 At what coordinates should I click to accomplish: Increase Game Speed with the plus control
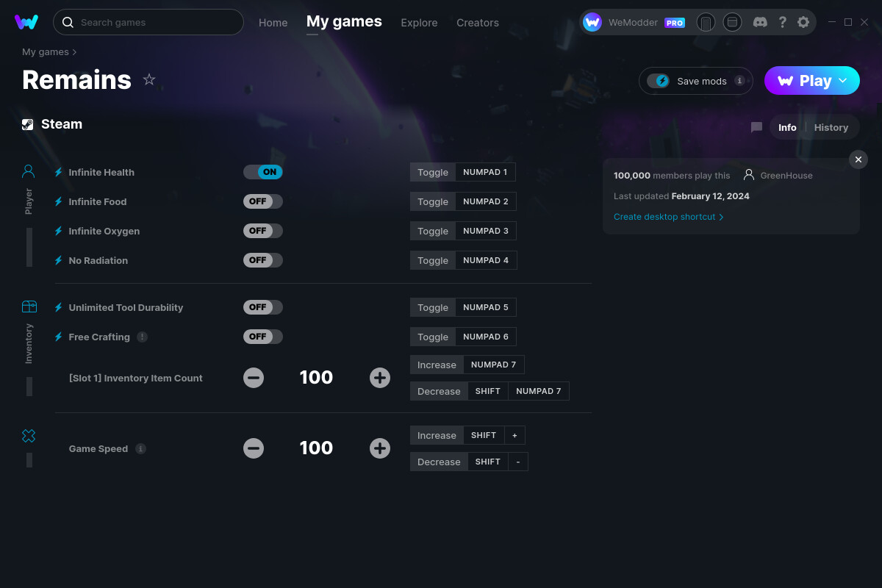[x=380, y=448]
